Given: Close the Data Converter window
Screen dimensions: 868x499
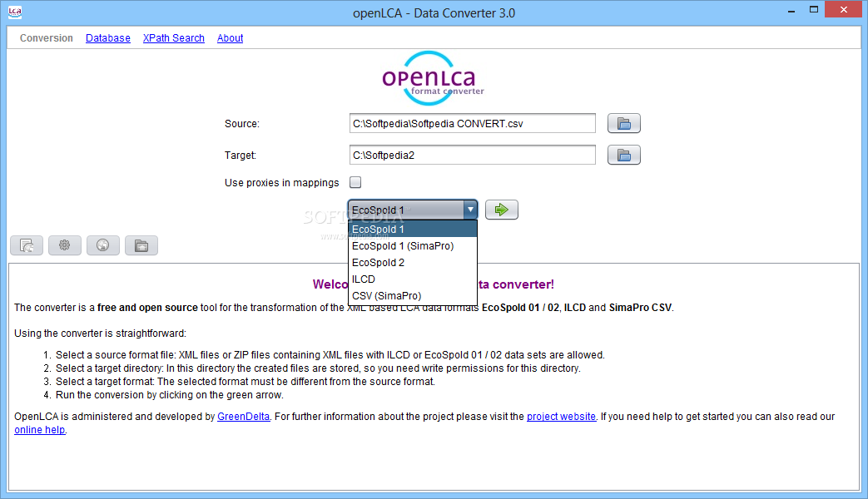Looking at the screenshot, I should pos(844,9).
